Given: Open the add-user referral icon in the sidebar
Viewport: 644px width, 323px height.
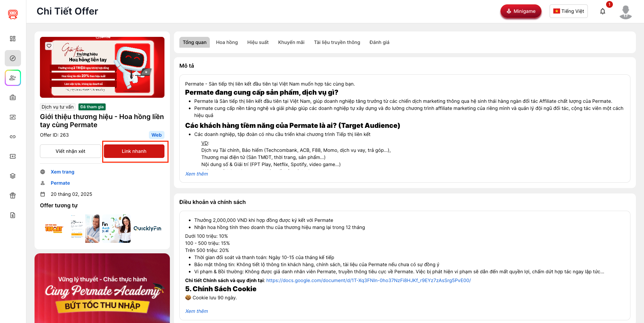Looking at the screenshot, I should pyautogui.click(x=13, y=78).
